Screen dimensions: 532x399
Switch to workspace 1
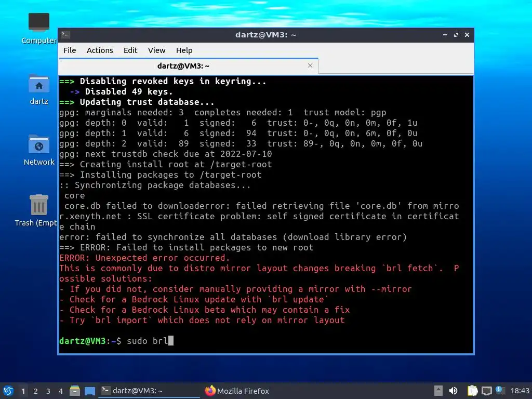pos(23,391)
